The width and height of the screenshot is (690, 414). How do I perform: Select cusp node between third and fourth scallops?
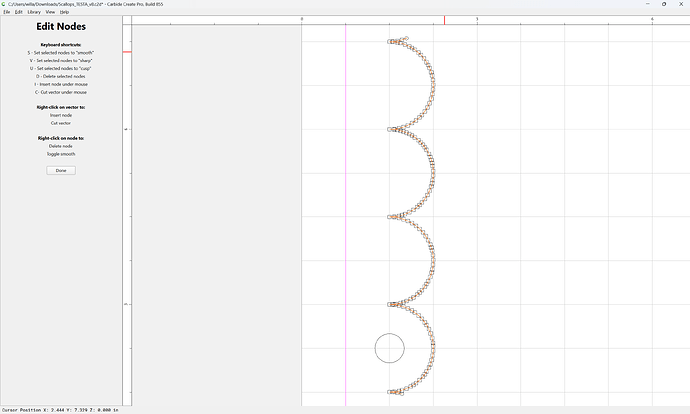389,304
